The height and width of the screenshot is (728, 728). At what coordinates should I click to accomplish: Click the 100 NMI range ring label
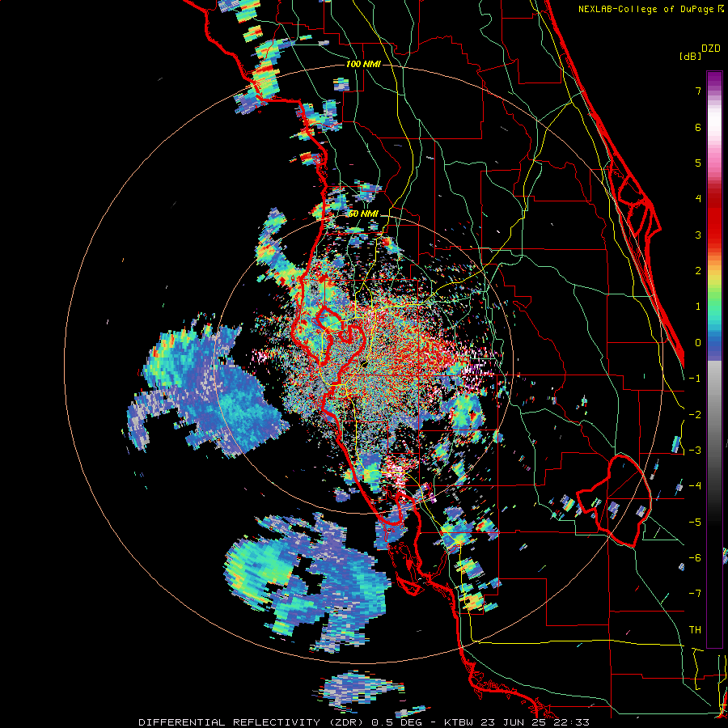tap(363, 64)
